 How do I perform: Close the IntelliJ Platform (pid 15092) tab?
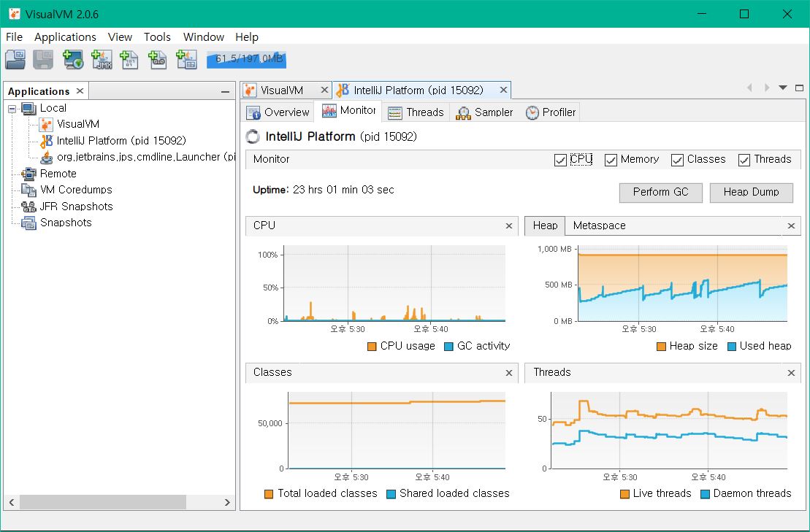[x=503, y=90]
